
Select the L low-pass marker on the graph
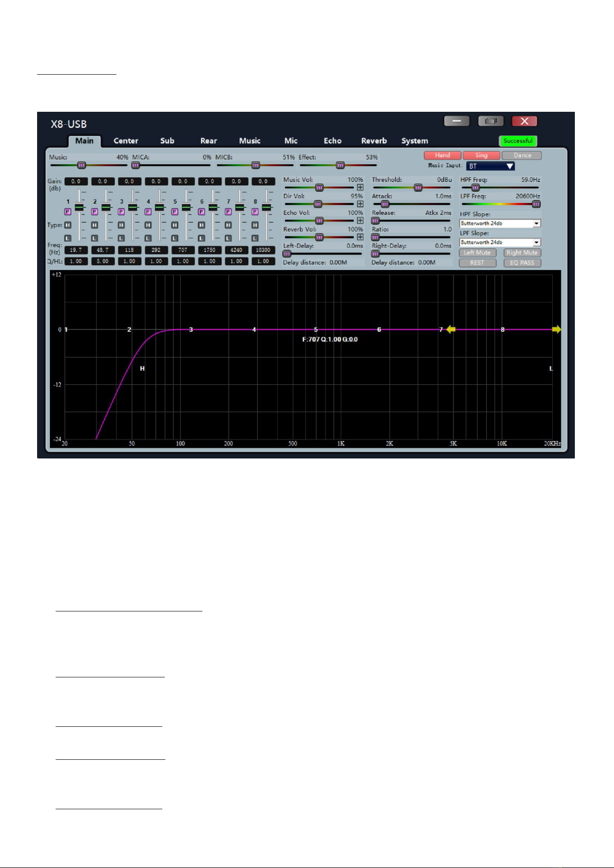[x=551, y=368]
